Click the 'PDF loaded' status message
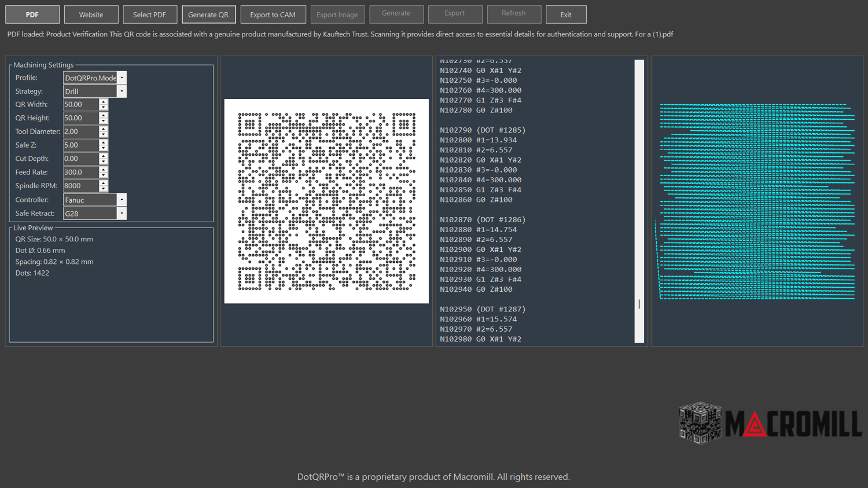Screen dimensions: 868x488 coord(340,34)
